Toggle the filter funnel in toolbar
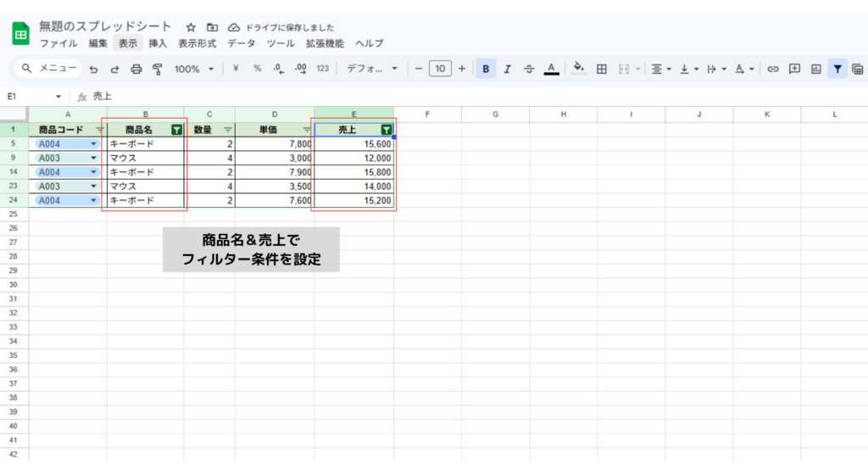Image resolution: width=868 pixels, height=474 pixels. [837, 69]
